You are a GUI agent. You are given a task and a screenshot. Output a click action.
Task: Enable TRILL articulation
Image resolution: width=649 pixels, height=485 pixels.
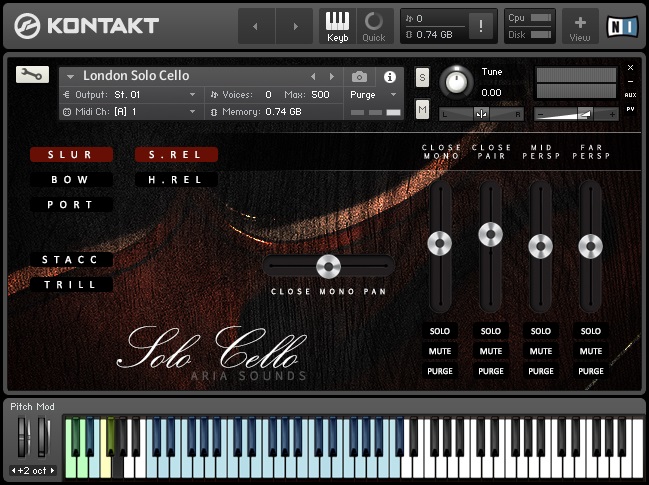(x=71, y=284)
